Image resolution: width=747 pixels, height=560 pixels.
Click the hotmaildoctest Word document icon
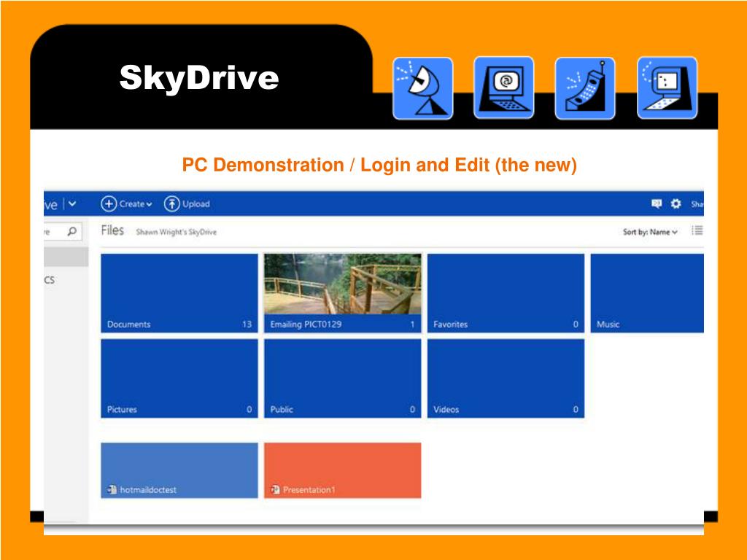point(112,489)
